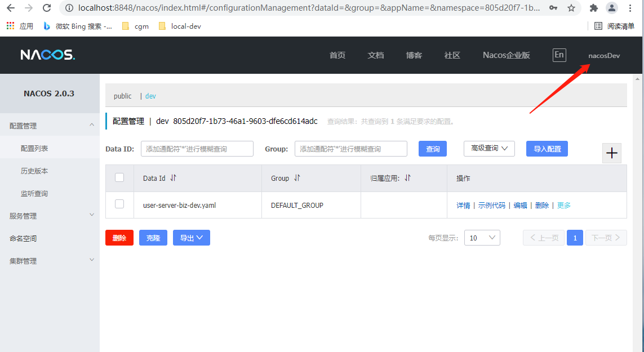Switch to the public namespace tab
This screenshot has width=644, height=352.
click(x=123, y=96)
